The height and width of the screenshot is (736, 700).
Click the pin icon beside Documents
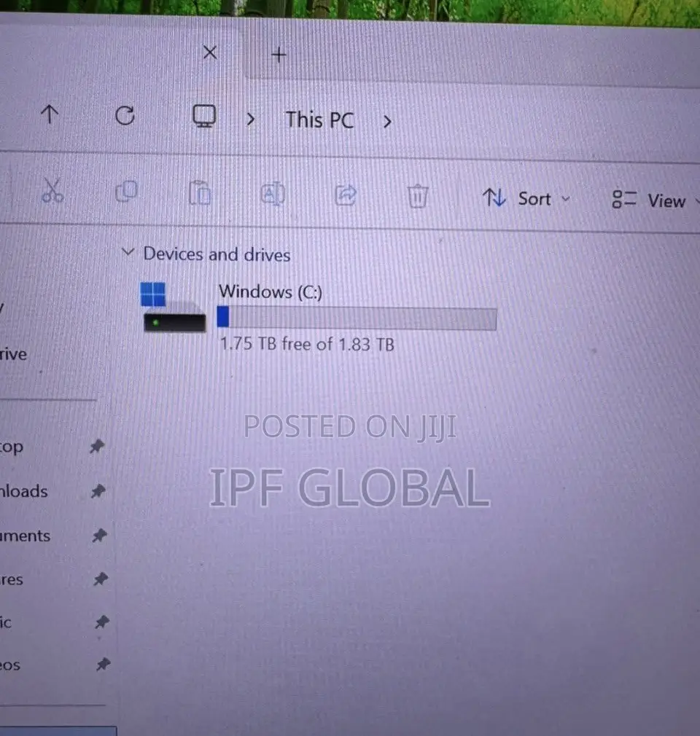tap(99, 535)
